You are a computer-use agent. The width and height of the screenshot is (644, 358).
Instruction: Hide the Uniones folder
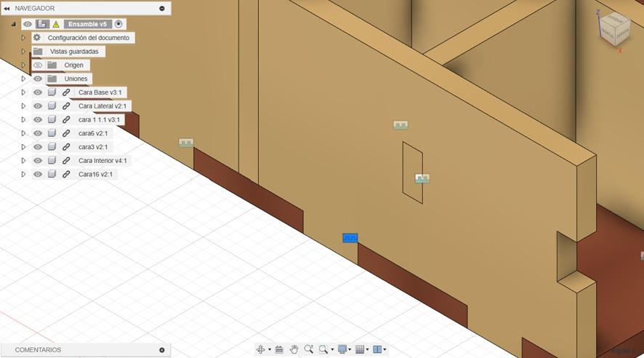[x=38, y=79]
